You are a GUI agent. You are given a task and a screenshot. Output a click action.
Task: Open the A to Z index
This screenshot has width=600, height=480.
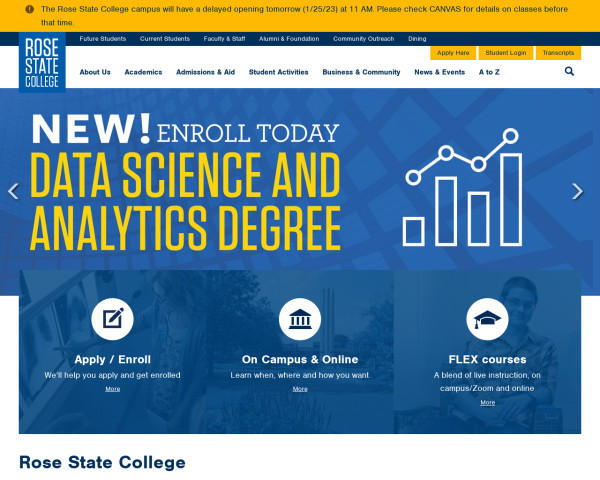[489, 72]
